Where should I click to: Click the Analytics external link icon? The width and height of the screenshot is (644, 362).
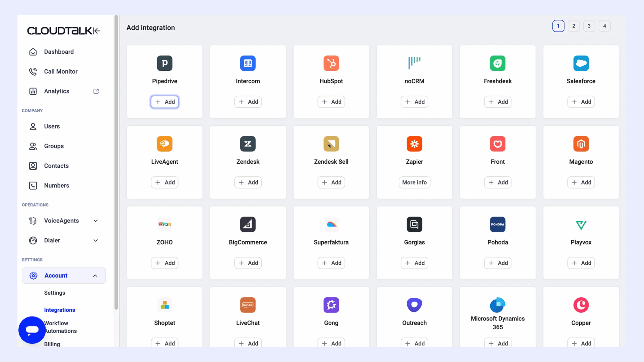[x=96, y=91]
